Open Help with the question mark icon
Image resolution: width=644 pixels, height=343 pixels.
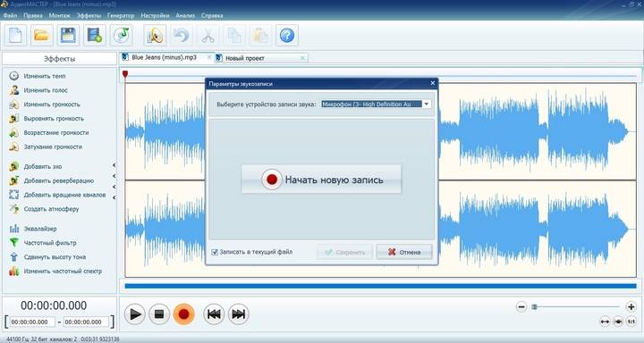click(x=287, y=36)
